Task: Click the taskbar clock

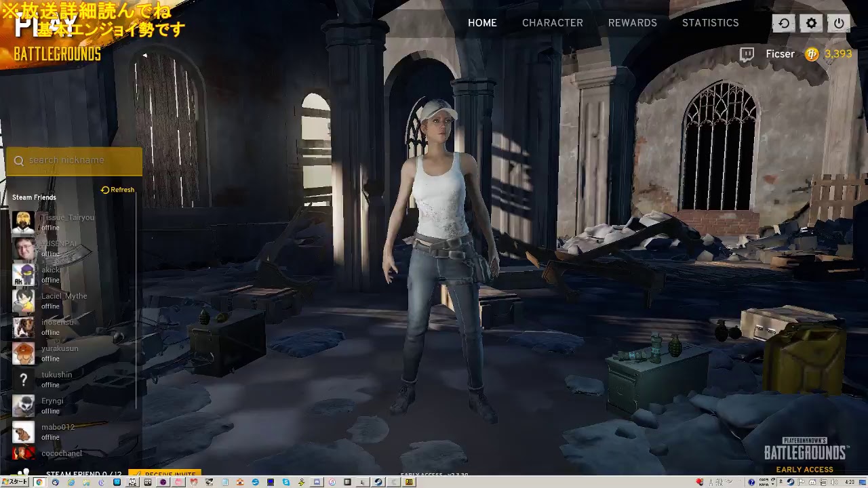Action: (850, 482)
